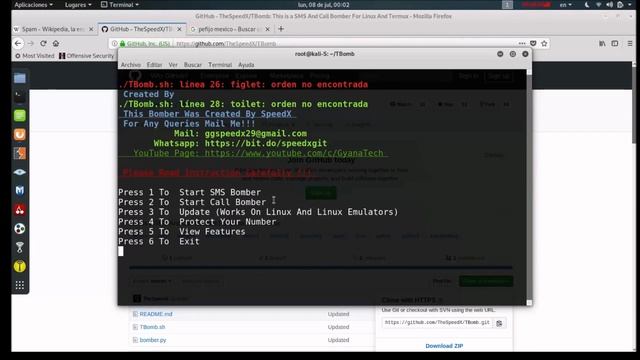Open Firefox library icon
This screenshot has height=360, width=640.
[x=602, y=43]
